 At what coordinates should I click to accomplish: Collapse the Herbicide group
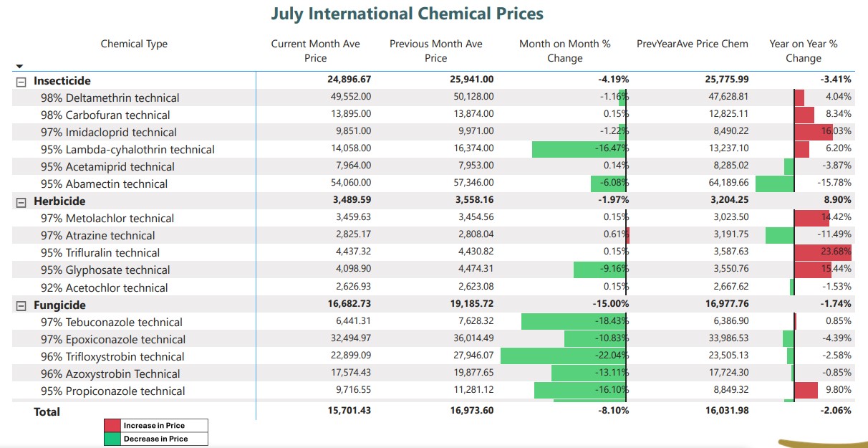coord(21,201)
